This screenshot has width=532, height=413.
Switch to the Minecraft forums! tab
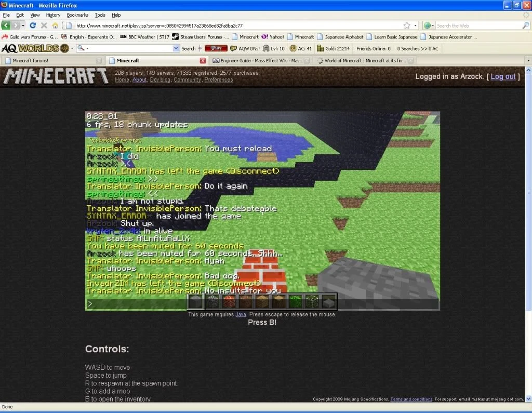point(52,61)
